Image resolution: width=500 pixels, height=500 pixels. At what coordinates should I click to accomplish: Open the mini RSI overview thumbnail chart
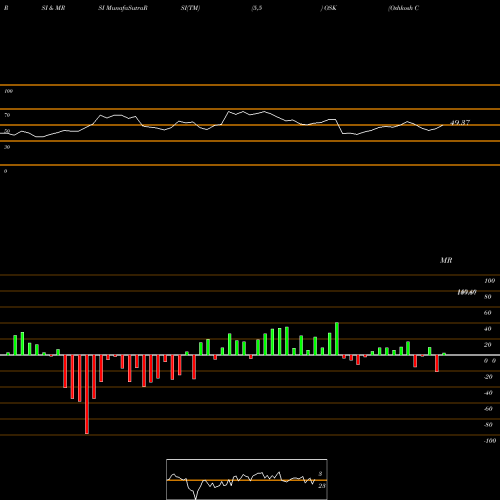(247, 479)
